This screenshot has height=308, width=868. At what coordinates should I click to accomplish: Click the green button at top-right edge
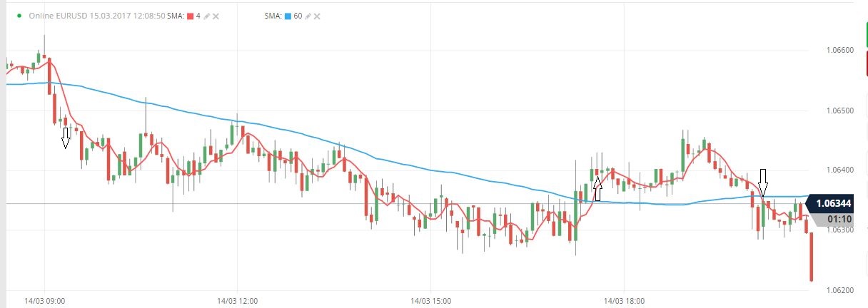[866, 36]
